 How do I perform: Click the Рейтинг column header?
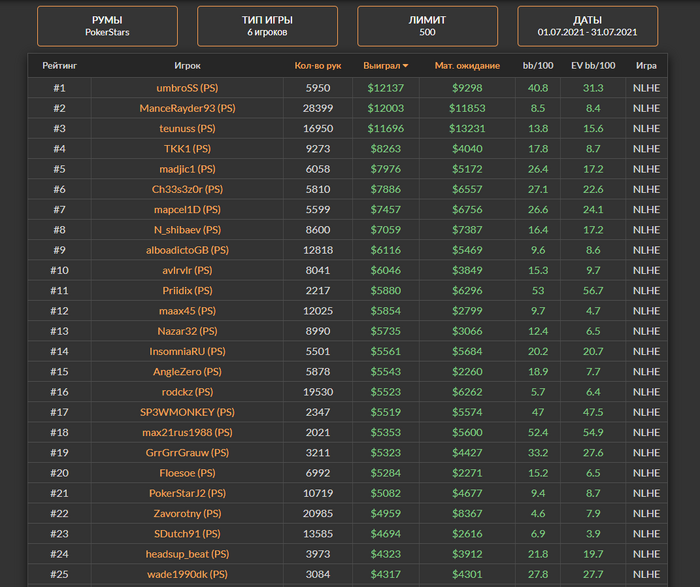(59, 66)
